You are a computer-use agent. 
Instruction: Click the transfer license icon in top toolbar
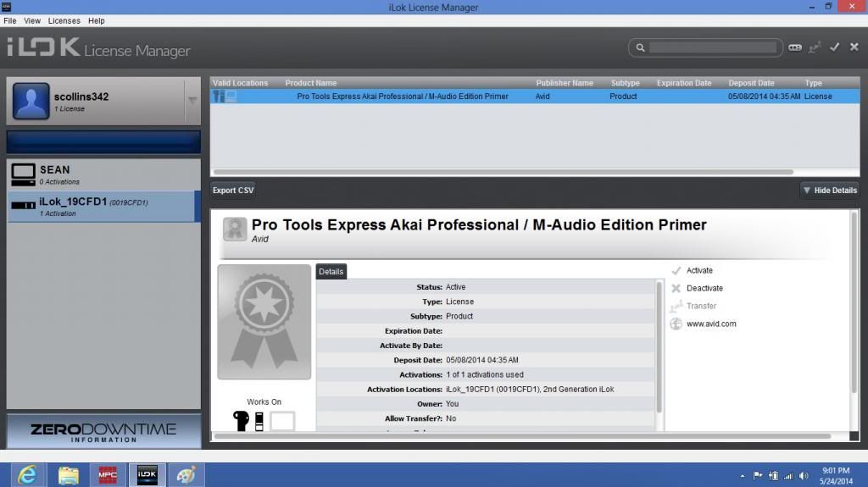[x=815, y=47]
